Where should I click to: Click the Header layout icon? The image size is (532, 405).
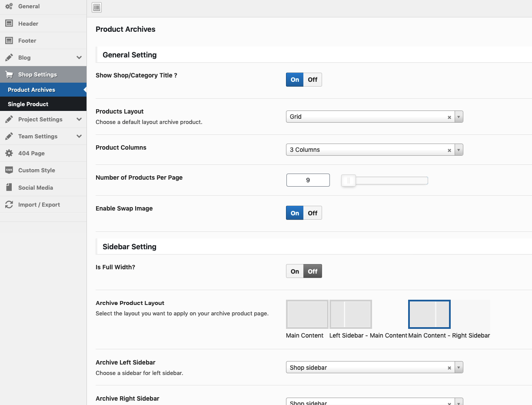tap(9, 23)
